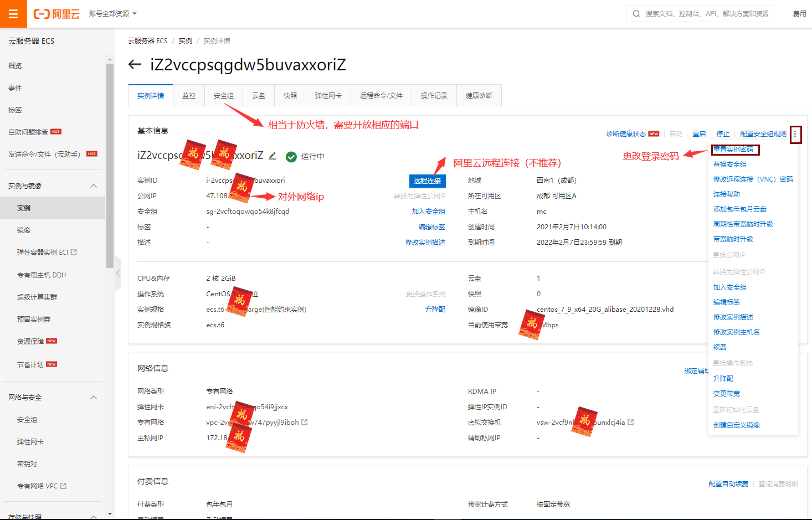Choose 重置实例密码 from the menu

[733, 150]
